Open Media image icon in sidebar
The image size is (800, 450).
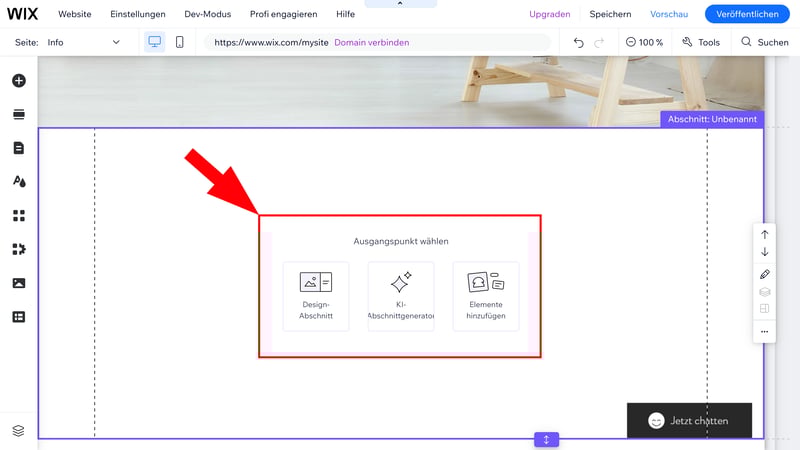(x=19, y=283)
